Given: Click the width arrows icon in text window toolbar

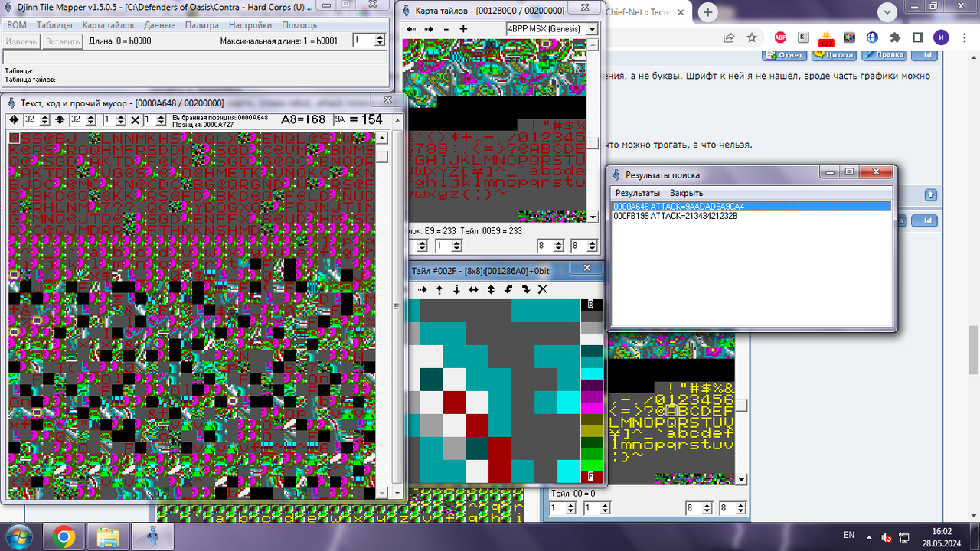Looking at the screenshot, I should point(15,120).
